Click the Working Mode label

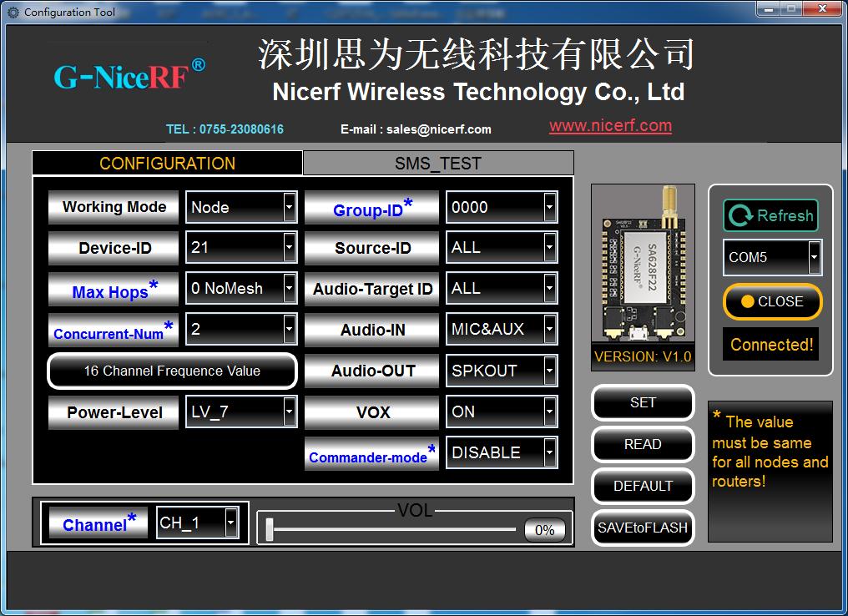click(x=114, y=207)
